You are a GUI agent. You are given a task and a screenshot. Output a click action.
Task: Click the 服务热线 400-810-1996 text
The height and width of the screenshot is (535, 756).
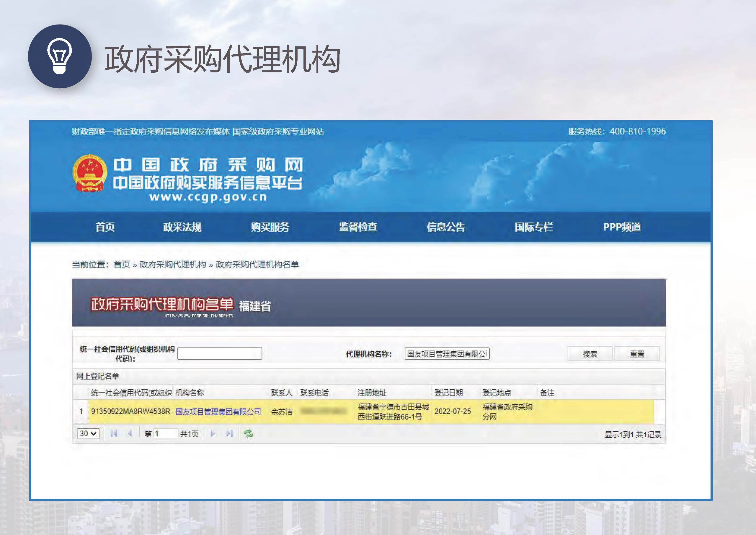(617, 131)
